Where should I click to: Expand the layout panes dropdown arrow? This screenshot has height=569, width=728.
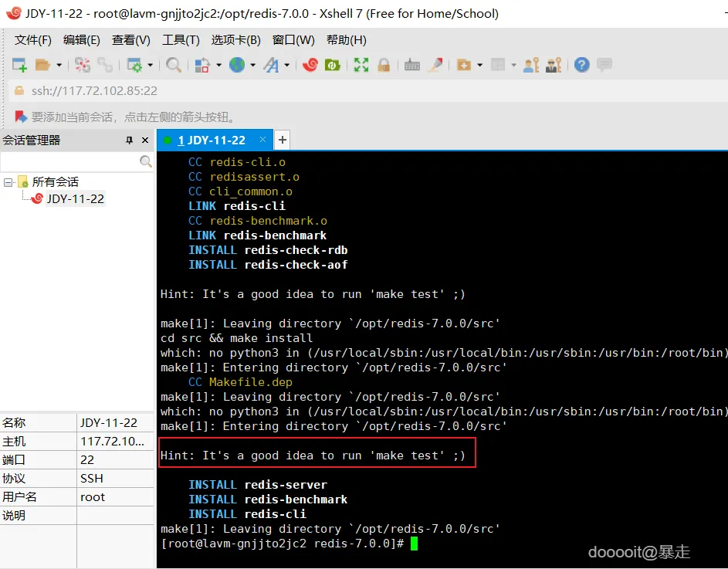[513, 65]
